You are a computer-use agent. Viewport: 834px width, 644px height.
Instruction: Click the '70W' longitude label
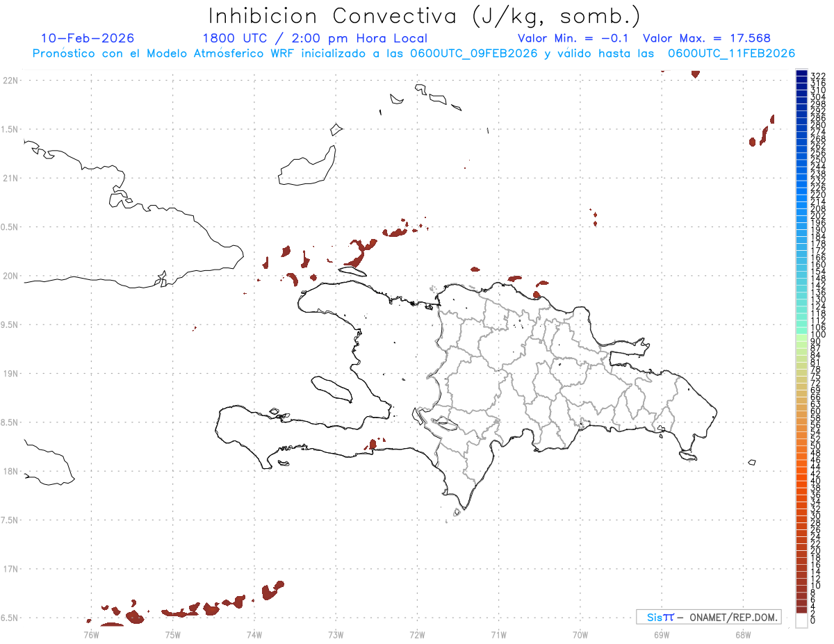point(580,634)
